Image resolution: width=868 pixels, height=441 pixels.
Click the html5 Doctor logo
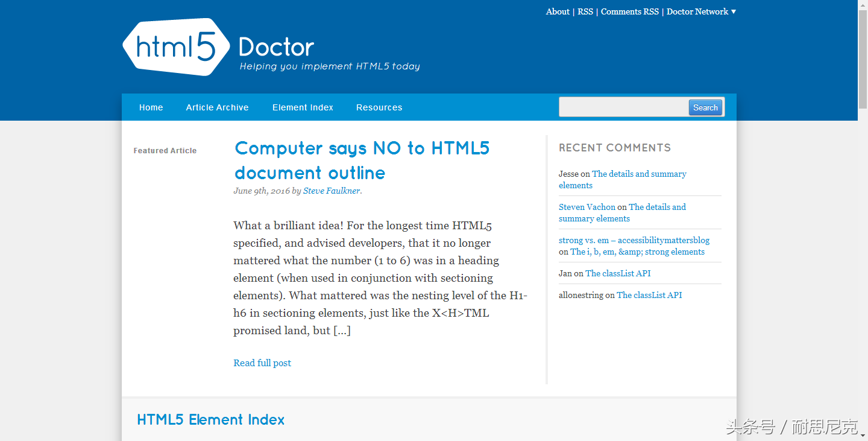[x=218, y=47]
